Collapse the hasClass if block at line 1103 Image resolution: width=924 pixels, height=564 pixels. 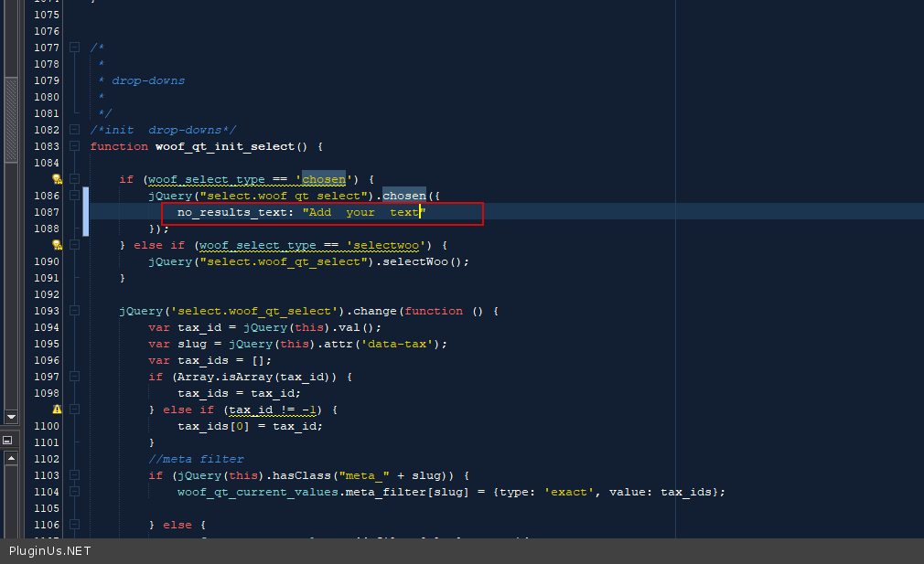tap(75, 475)
